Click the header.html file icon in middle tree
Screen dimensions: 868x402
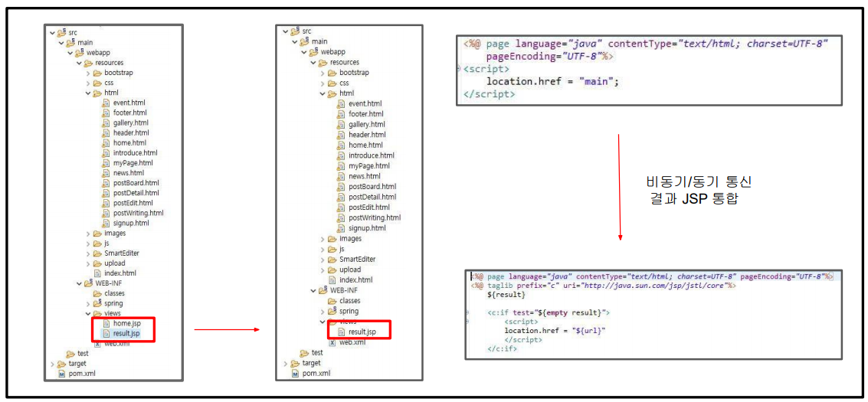click(x=342, y=134)
